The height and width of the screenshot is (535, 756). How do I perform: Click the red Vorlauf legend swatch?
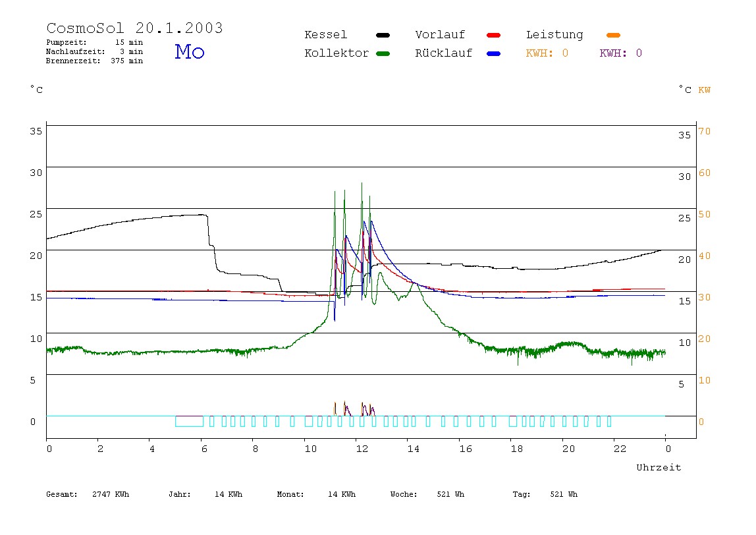tap(494, 35)
